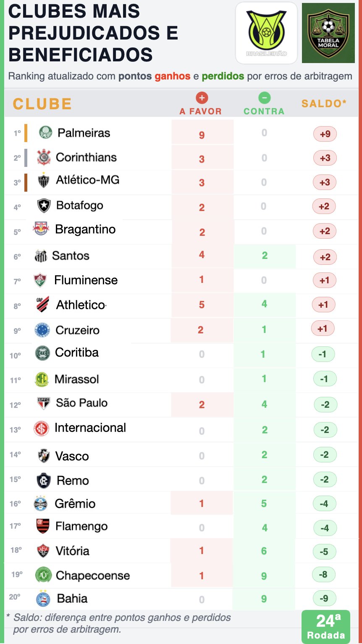Select the Chapecoense team name
Screen dimensions: 362x644
point(93,575)
